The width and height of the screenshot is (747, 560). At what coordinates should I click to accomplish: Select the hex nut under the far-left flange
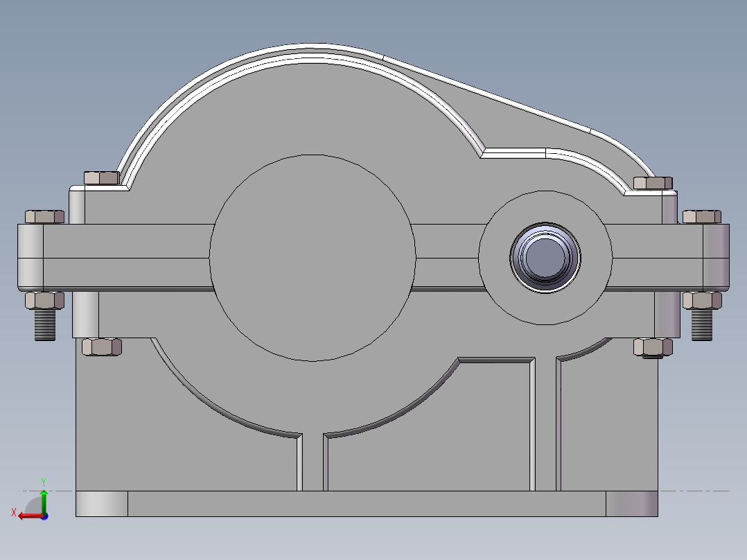44,300
